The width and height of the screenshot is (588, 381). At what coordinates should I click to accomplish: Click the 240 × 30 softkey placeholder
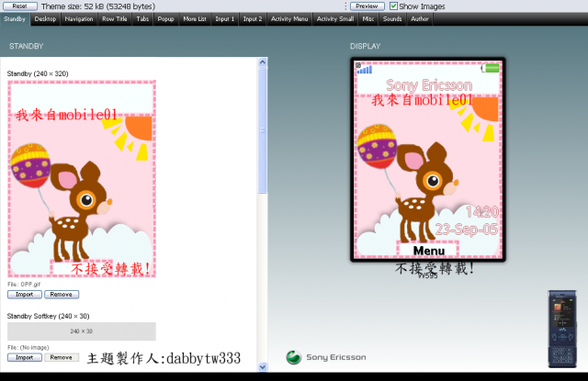(x=82, y=331)
